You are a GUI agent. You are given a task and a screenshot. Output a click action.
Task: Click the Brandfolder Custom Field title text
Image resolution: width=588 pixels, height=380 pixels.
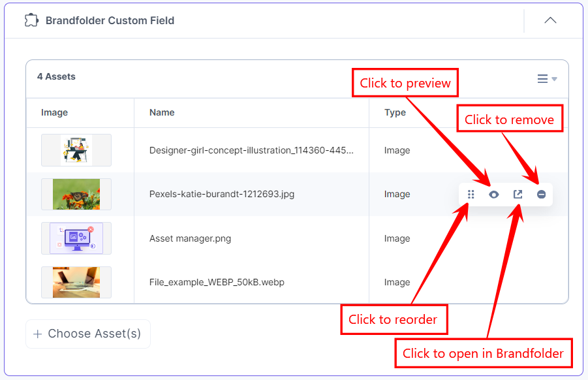(109, 20)
